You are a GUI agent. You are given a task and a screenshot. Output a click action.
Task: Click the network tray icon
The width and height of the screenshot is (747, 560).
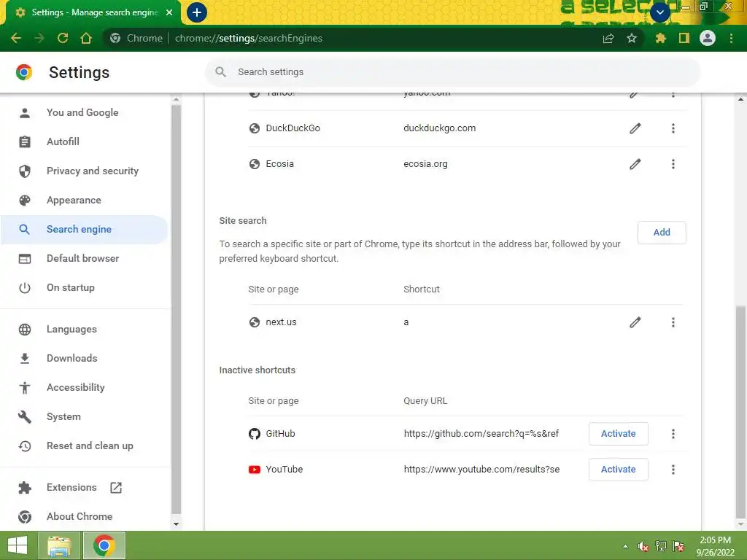pos(661,546)
